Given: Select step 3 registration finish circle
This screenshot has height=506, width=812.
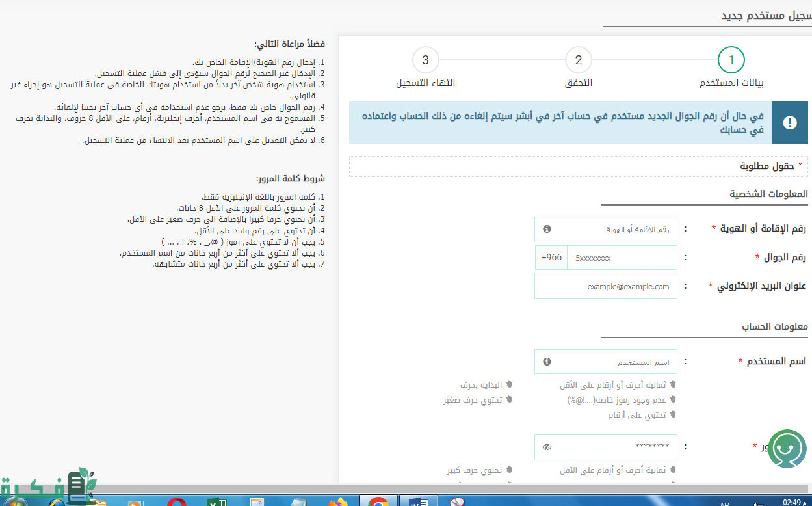Looking at the screenshot, I should point(425,60).
